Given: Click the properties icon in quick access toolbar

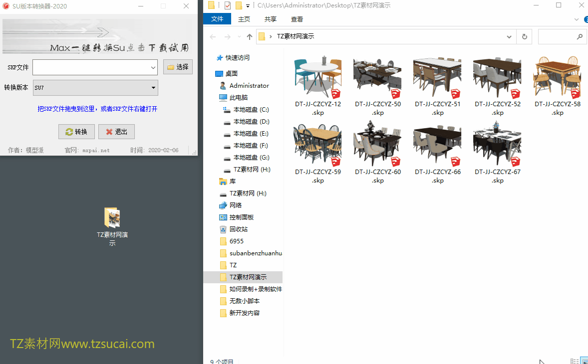Looking at the screenshot, I should [x=228, y=5].
